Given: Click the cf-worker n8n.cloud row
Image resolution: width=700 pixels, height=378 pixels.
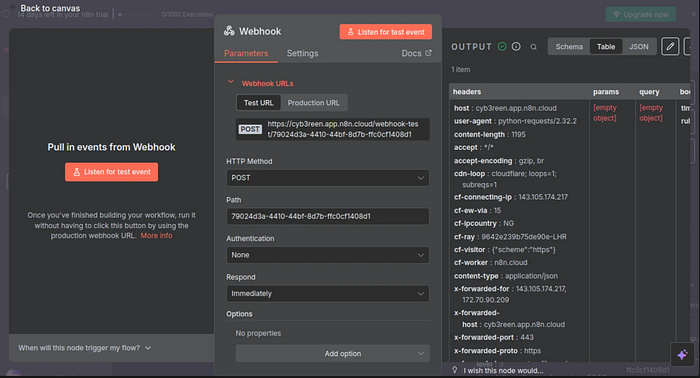Looking at the screenshot, I should click(490, 262).
